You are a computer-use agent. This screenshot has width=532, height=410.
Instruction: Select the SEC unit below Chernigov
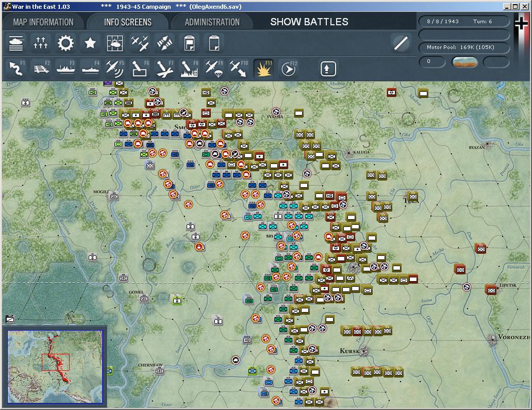(159, 371)
